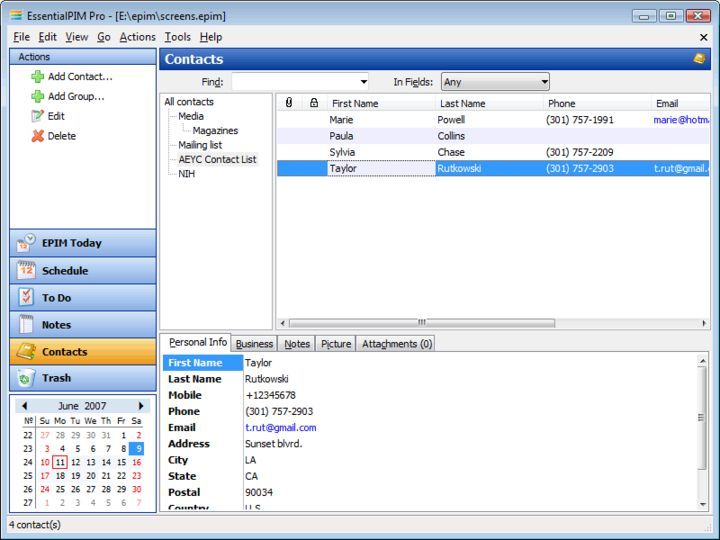Image resolution: width=720 pixels, height=540 pixels.
Task: Open the Actions menu
Action: [138, 37]
